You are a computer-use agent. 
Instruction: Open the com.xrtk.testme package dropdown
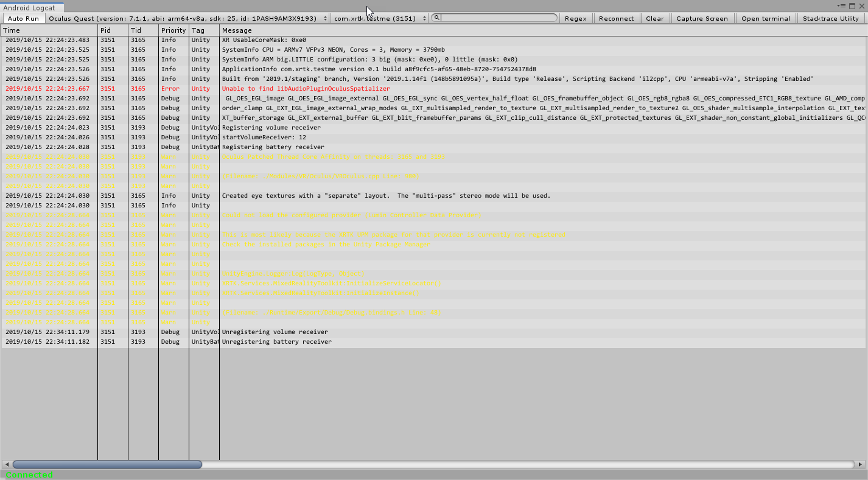pos(380,18)
